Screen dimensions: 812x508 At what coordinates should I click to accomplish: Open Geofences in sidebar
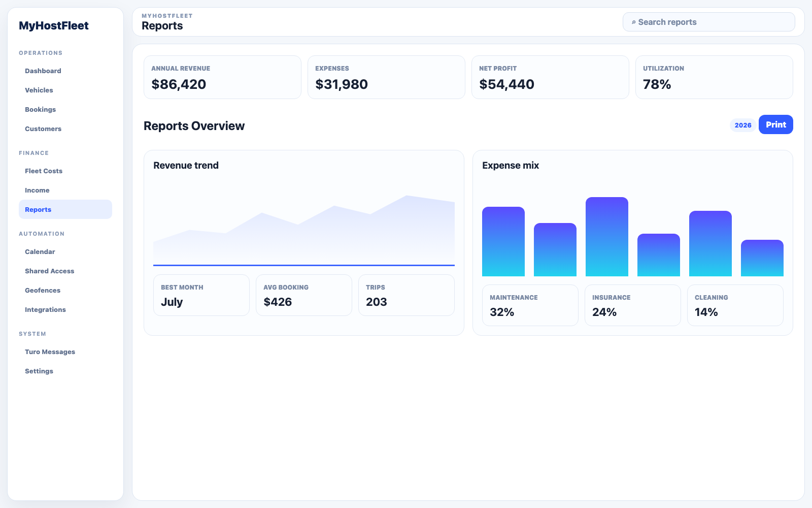click(65, 290)
